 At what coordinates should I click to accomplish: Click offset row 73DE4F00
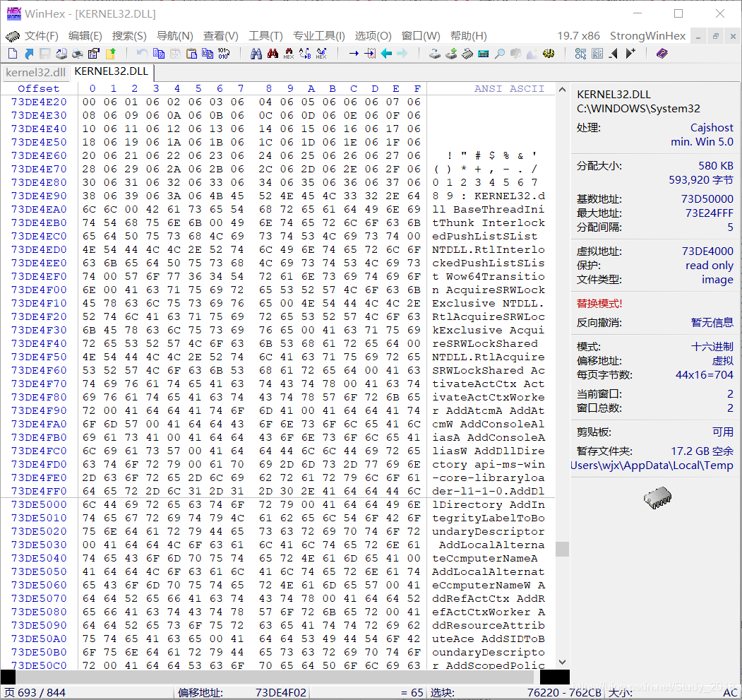point(39,290)
